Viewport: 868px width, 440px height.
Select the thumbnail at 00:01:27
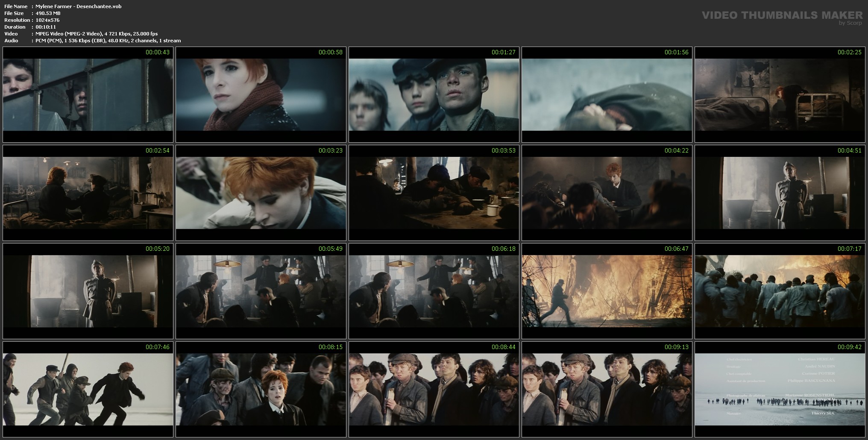point(434,94)
